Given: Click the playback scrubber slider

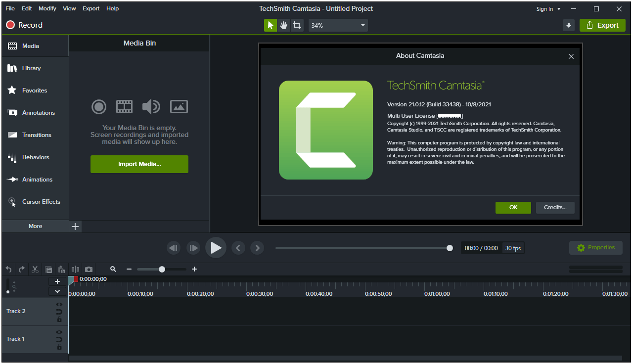Looking at the screenshot, I should click(364, 248).
